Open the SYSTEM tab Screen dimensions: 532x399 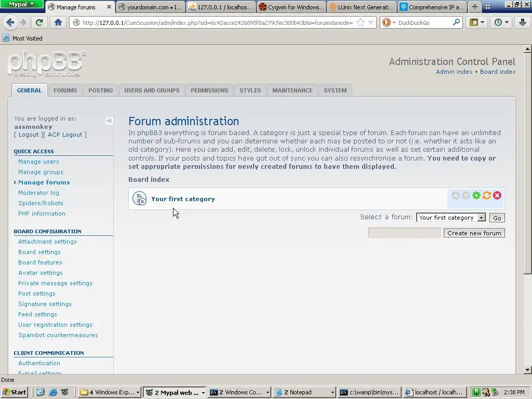[335, 90]
